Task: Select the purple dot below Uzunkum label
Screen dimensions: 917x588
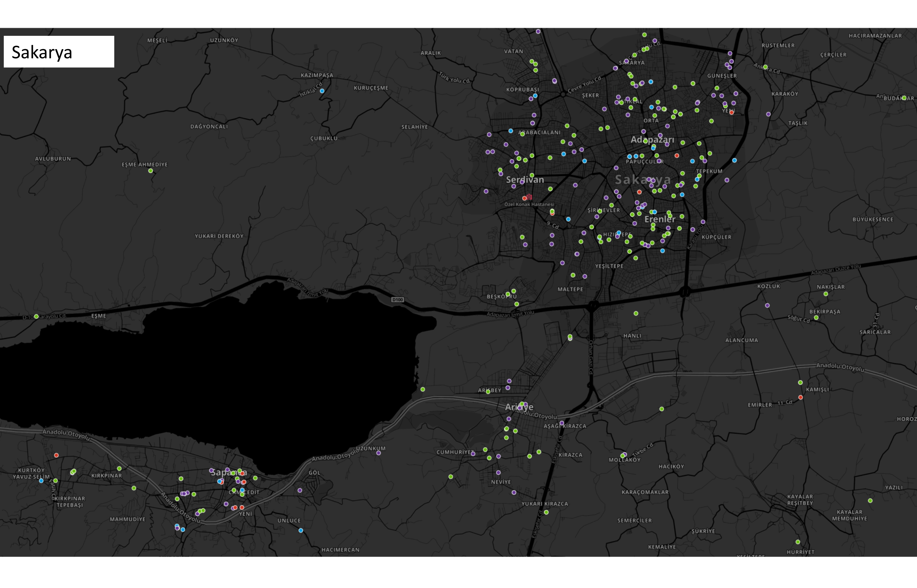Action: point(379,453)
